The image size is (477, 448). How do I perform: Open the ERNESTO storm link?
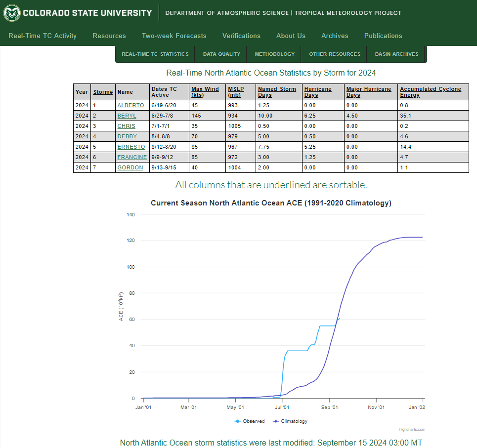click(x=131, y=147)
